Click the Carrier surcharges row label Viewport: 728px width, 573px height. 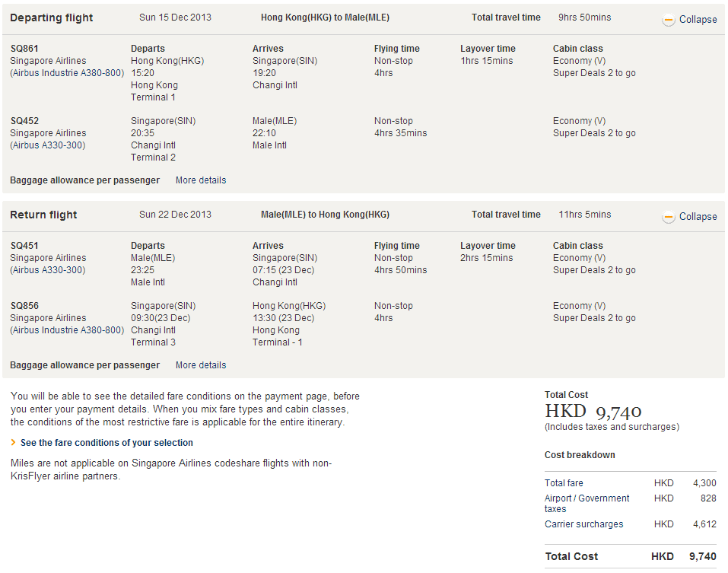click(x=583, y=524)
